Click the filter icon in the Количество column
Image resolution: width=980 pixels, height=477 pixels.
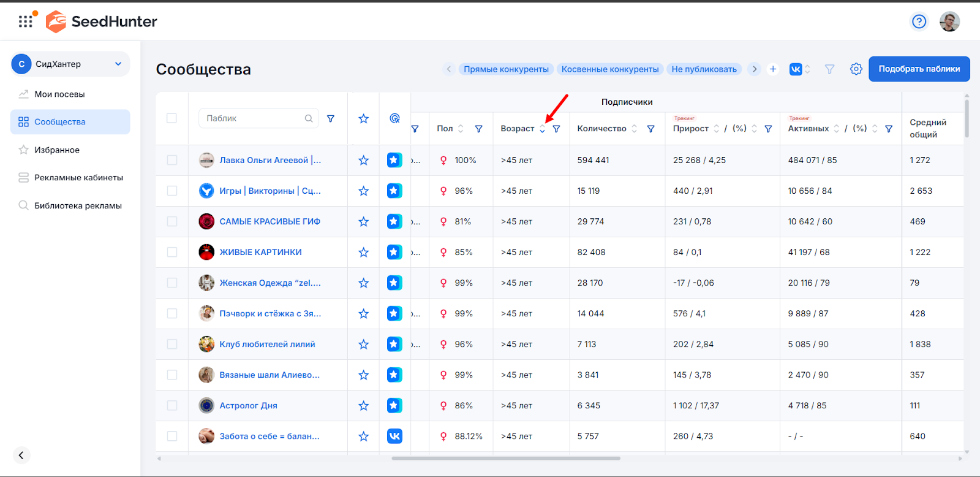(x=650, y=129)
